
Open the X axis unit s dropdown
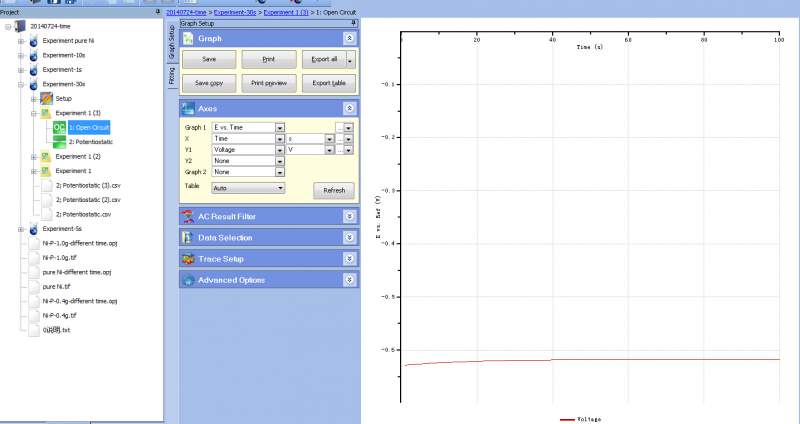(329, 139)
